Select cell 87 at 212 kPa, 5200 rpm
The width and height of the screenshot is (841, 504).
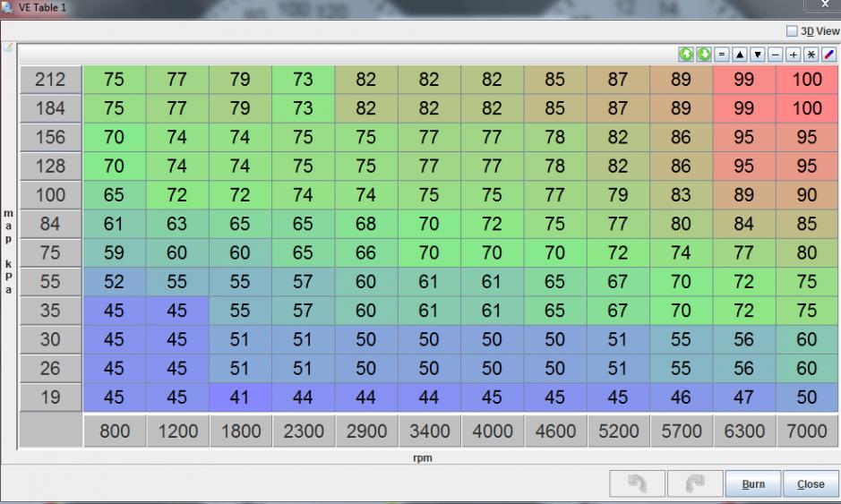(x=618, y=80)
